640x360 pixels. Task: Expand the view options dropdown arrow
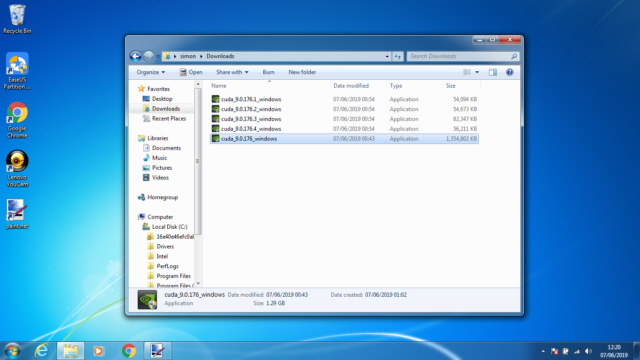click(x=477, y=72)
